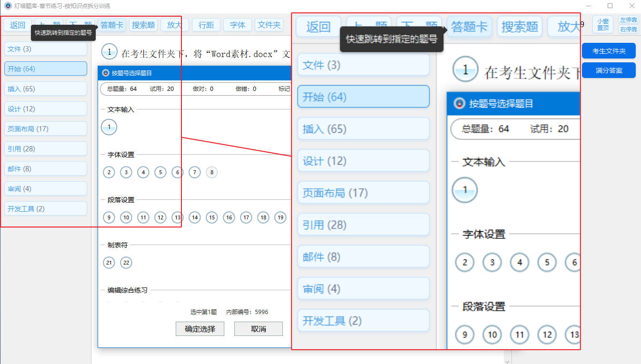Open the 考生文件夹 blue button
The height and width of the screenshot is (364, 641).
click(609, 51)
